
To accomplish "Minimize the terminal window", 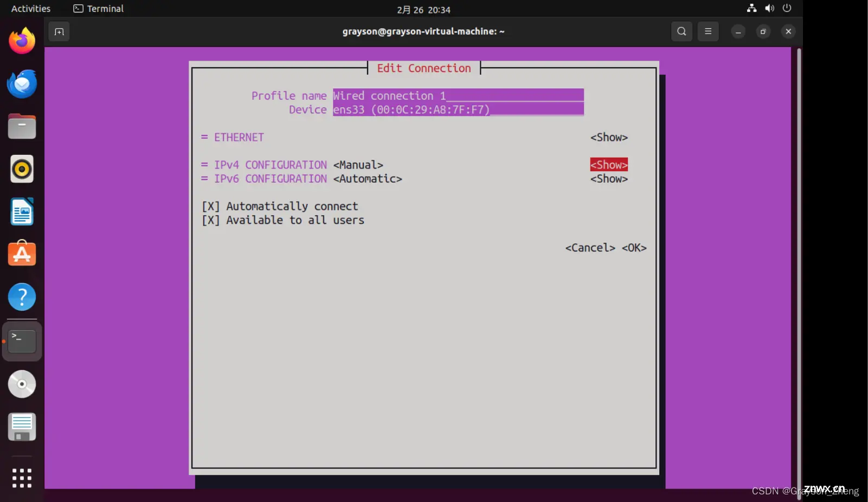I will pos(738,31).
